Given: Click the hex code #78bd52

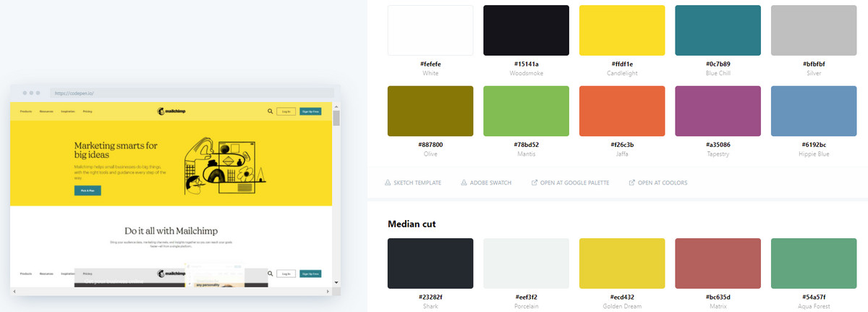Looking at the screenshot, I should [527, 145].
